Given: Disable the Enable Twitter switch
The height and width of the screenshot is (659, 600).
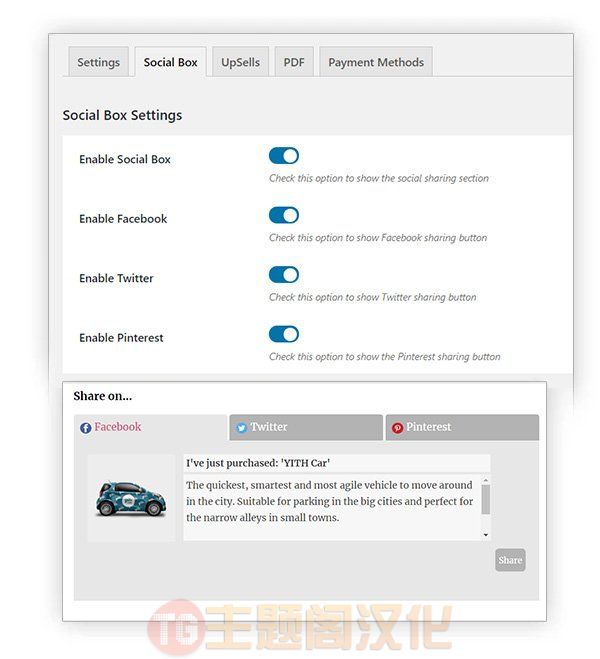Looking at the screenshot, I should point(284,275).
